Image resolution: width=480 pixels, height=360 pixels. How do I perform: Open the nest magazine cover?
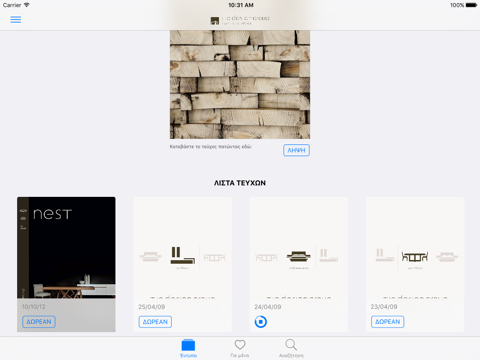(66, 247)
